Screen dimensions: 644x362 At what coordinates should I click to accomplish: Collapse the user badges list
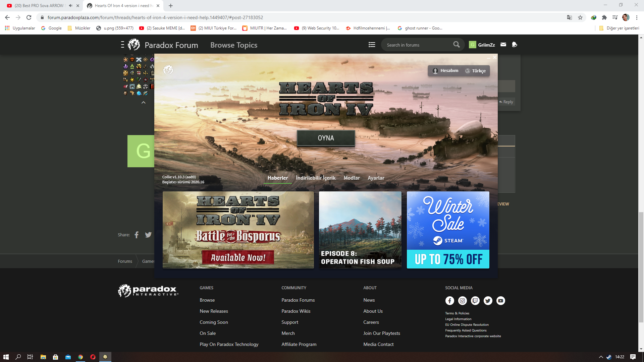144,103
